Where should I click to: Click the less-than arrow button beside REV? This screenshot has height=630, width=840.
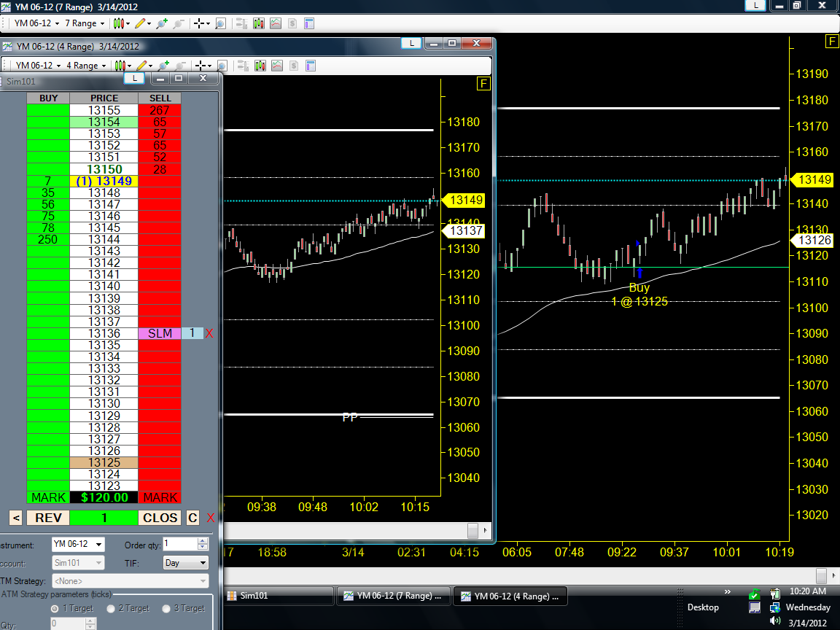click(x=16, y=518)
